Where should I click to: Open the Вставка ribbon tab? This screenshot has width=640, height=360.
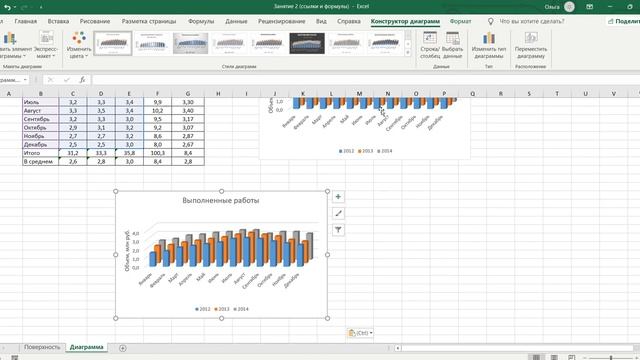(58, 21)
